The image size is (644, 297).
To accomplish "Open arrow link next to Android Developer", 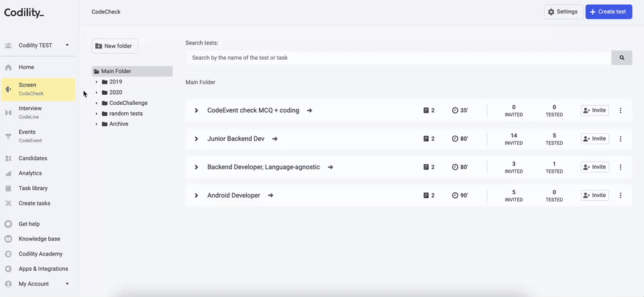I will [270, 196].
